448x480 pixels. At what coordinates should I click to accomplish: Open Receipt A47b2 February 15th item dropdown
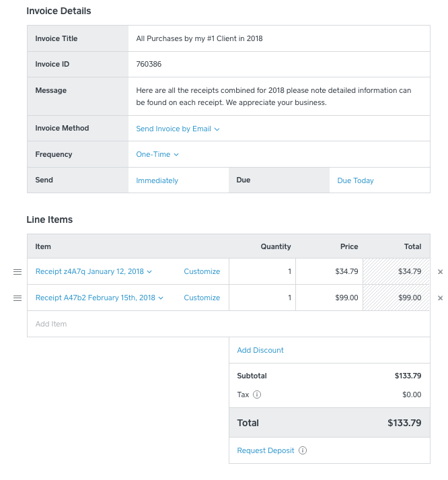coord(99,298)
